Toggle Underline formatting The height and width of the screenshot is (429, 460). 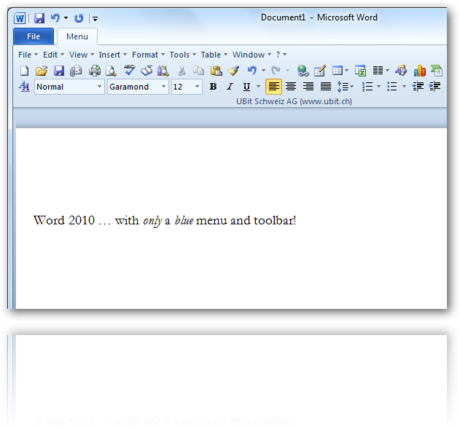246,87
